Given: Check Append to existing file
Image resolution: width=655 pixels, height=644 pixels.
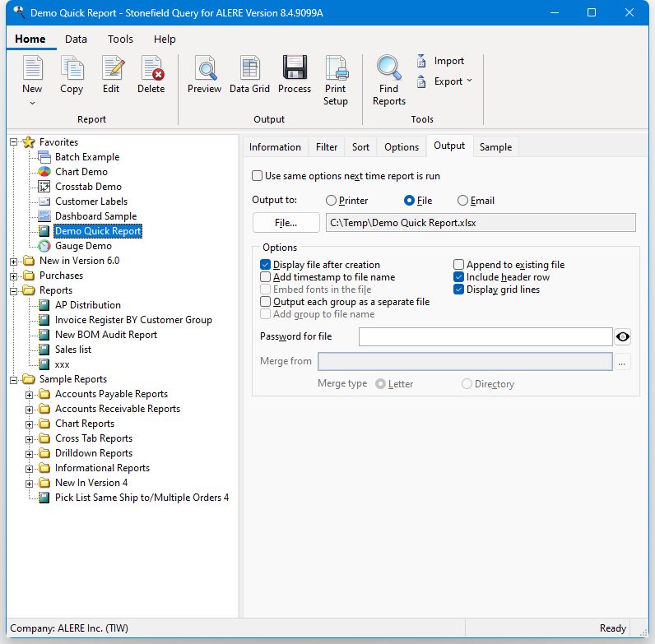Looking at the screenshot, I should pos(458,265).
